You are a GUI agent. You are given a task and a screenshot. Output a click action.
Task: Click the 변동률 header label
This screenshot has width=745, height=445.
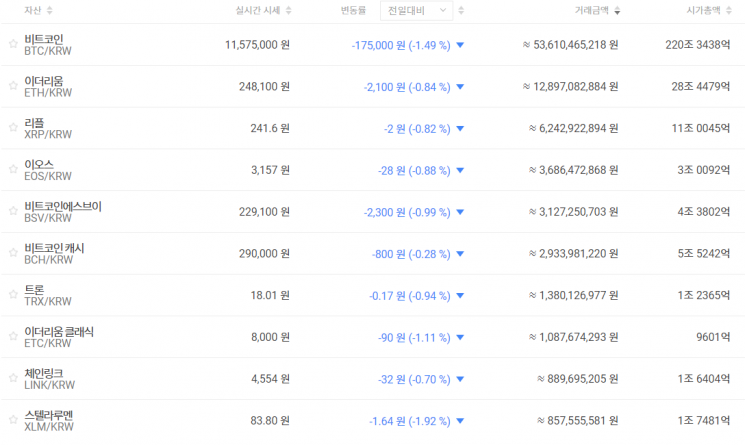point(353,10)
